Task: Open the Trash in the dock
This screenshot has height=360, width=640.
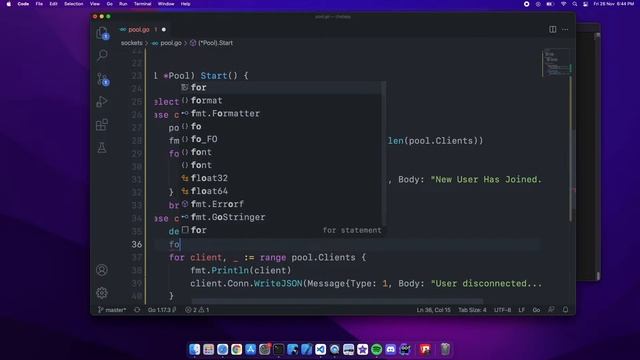Action: (445, 349)
